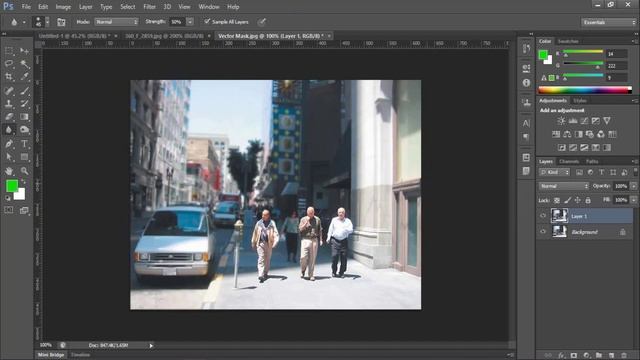This screenshot has width=640, height=360.
Task: Open the Fill dropdown arrow
Action: tap(634, 200)
